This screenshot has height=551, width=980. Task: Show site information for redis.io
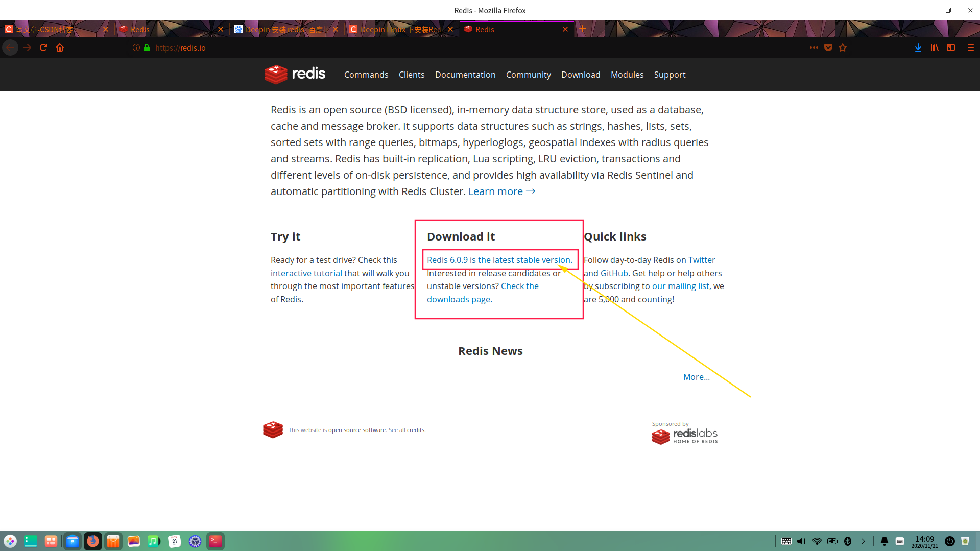pos(136,47)
